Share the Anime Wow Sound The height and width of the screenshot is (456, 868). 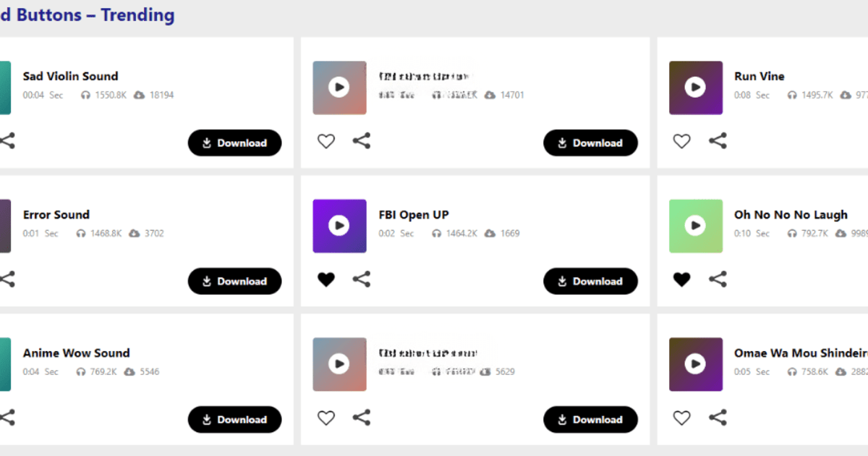coord(6,418)
